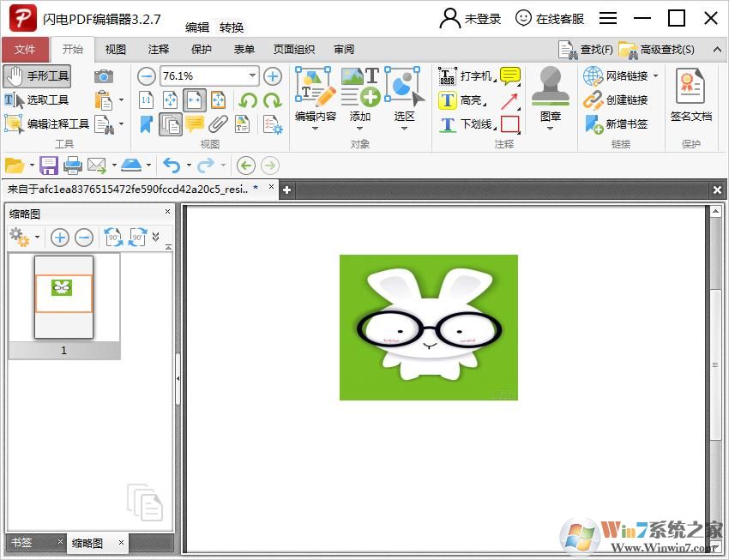Print the document using printer icon
Screen dimensions: 729x560
[x=73, y=165]
